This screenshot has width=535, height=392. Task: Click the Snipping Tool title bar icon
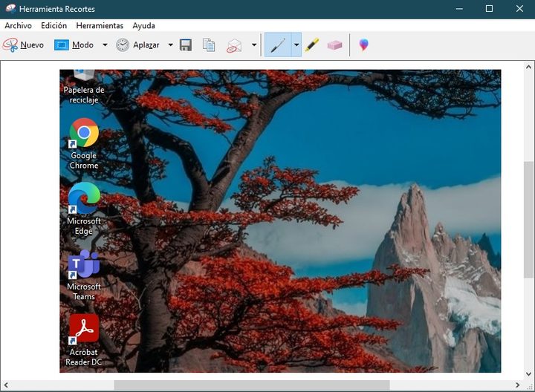[x=10, y=8]
